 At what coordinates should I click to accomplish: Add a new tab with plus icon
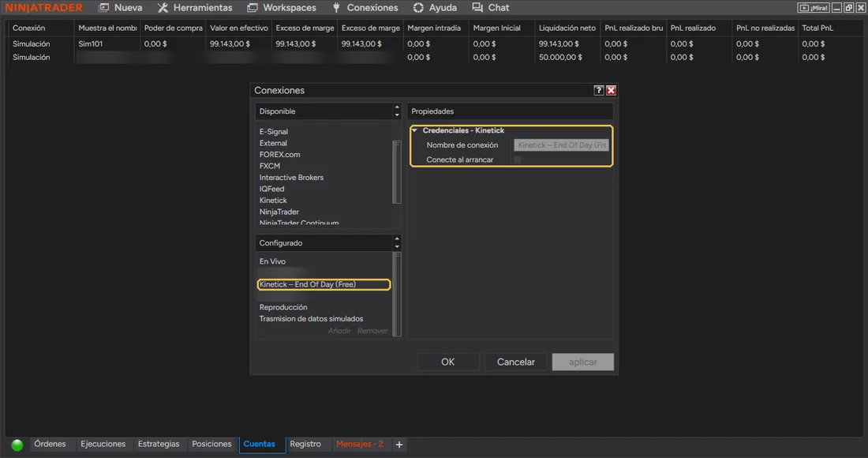tap(399, 445)
